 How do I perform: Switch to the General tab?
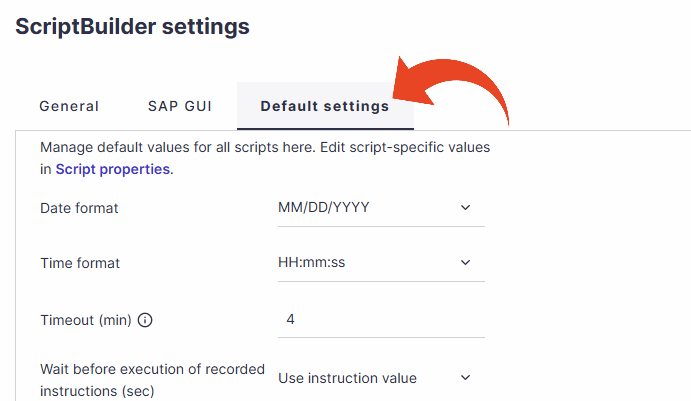pos(69,106)
